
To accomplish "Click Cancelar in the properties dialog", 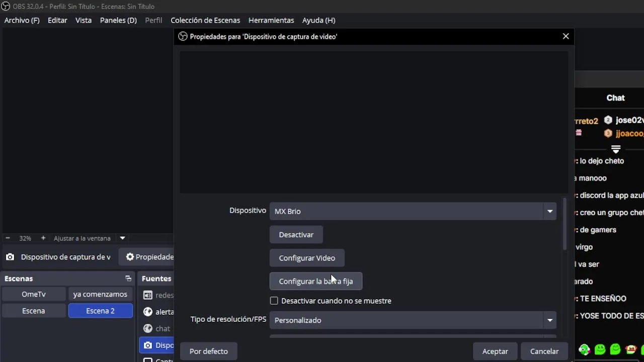I will click(544, 351).
